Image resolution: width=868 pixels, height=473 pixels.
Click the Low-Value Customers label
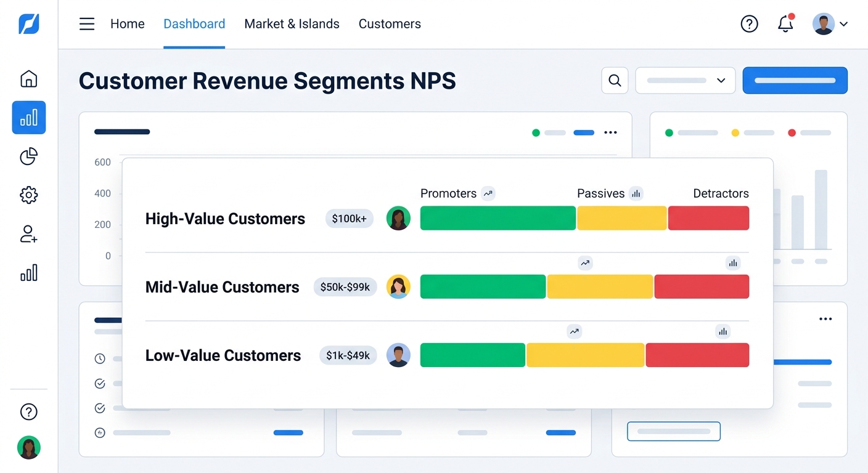[x=223, y=355]
